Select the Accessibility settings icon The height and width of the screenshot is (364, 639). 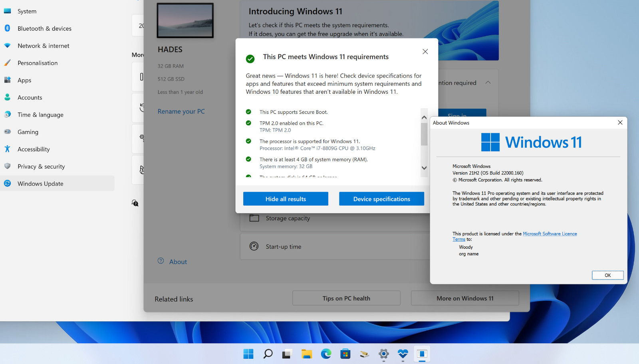click(x=7, y=149)
